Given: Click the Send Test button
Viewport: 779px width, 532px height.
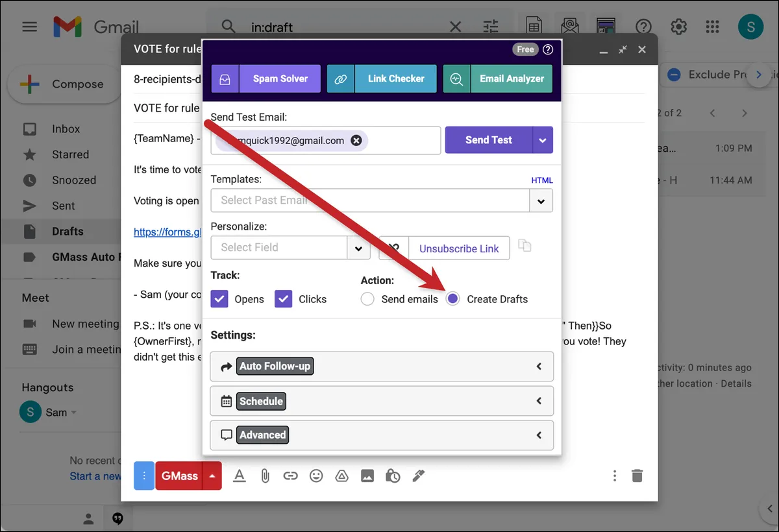Looking at the screenshot, I should [x=489, y=140].
